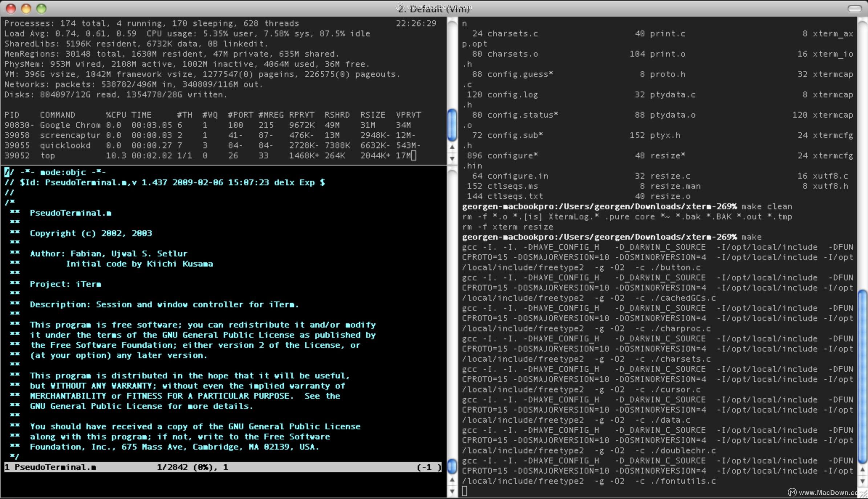Click the 'configure.in' file name
868x499 pixels.
(518, 176)
